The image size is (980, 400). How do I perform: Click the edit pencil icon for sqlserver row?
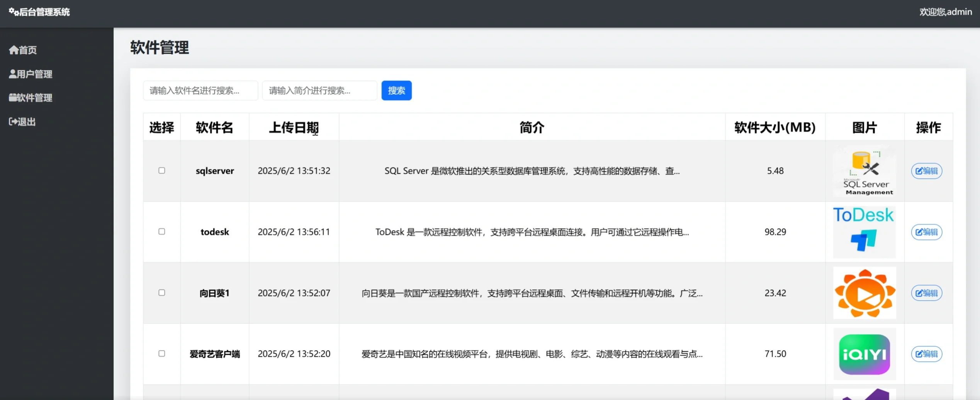920,171
